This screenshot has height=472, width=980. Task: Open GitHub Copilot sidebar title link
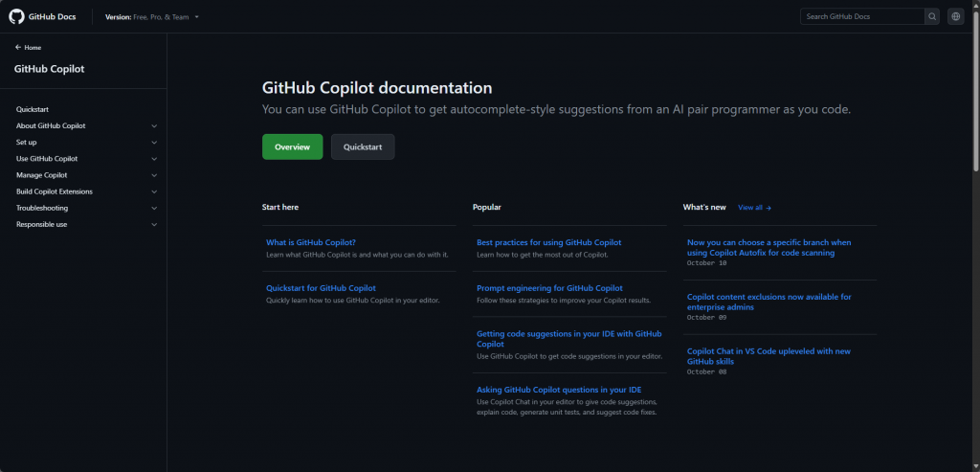tap(50, 69)
